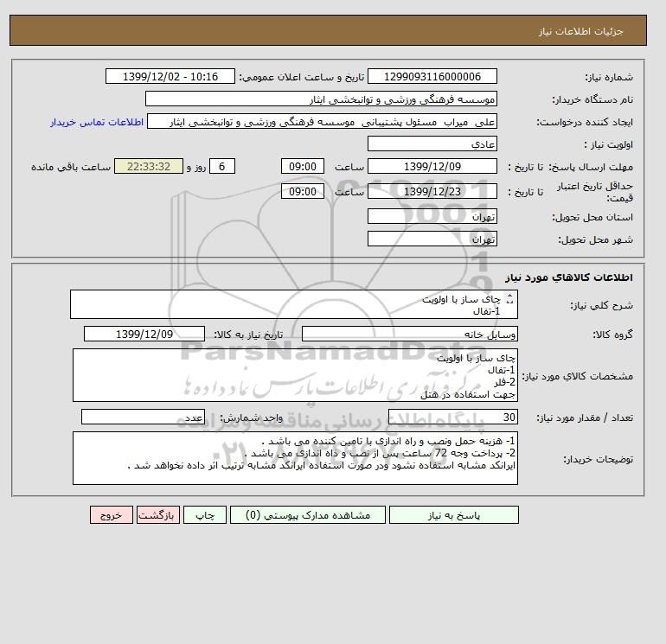Click the تاریخ نیاز به کالا field
The height and width of the screenshot is (644, 666).
click(144, 334)
